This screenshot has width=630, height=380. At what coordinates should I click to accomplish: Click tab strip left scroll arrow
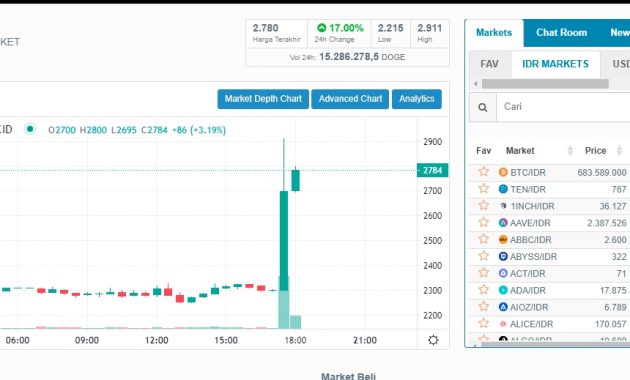pyautogui.click(x=476, y=84)
